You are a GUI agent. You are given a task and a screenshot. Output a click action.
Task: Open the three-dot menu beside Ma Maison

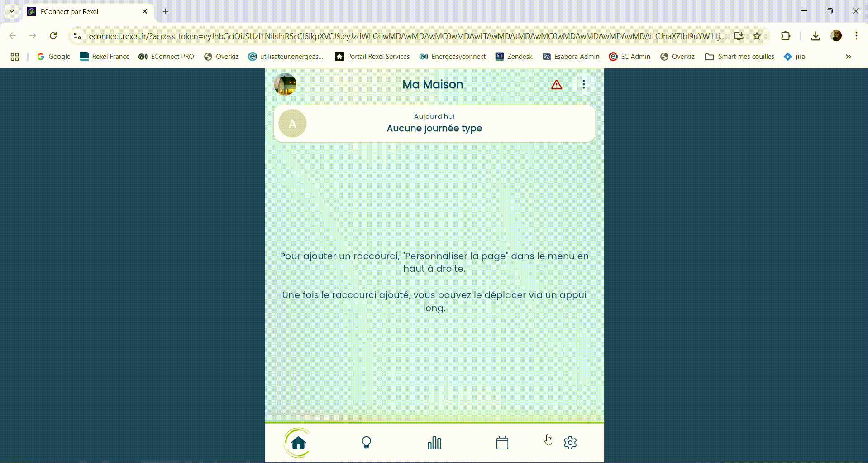pos(584,84)
